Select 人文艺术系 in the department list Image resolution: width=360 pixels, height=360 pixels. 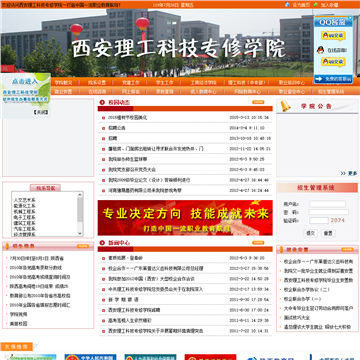coord(25,200)
